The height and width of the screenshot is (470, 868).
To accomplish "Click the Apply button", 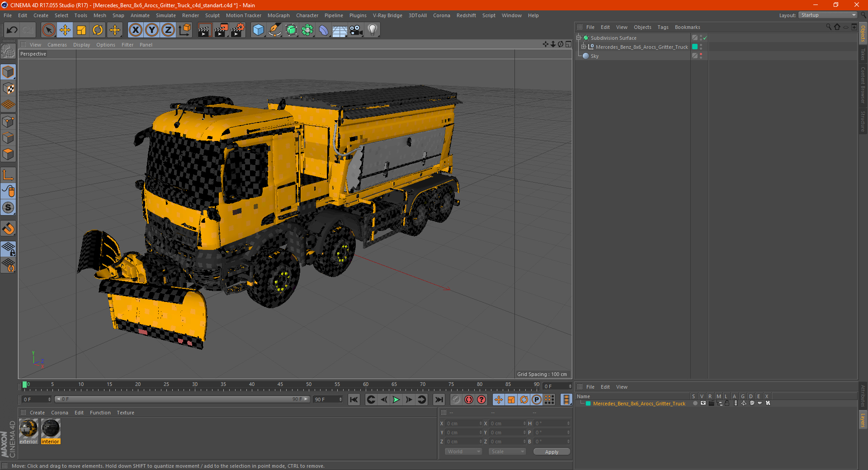I will click(552, 452).
